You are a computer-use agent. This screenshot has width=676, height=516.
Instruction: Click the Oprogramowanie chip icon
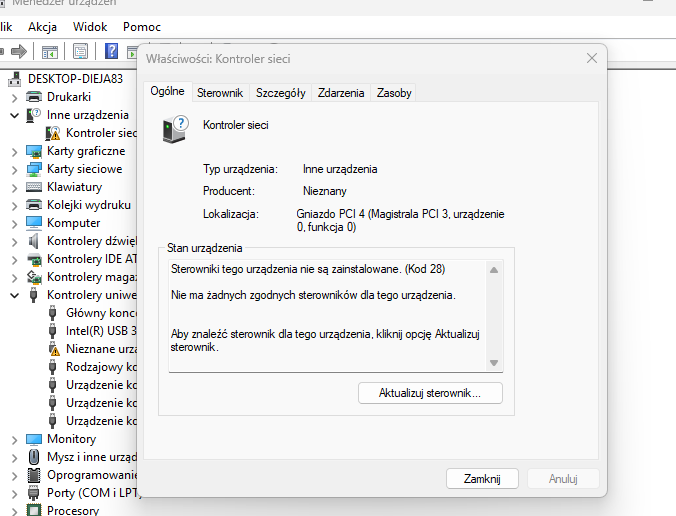[x=34, y=475]
